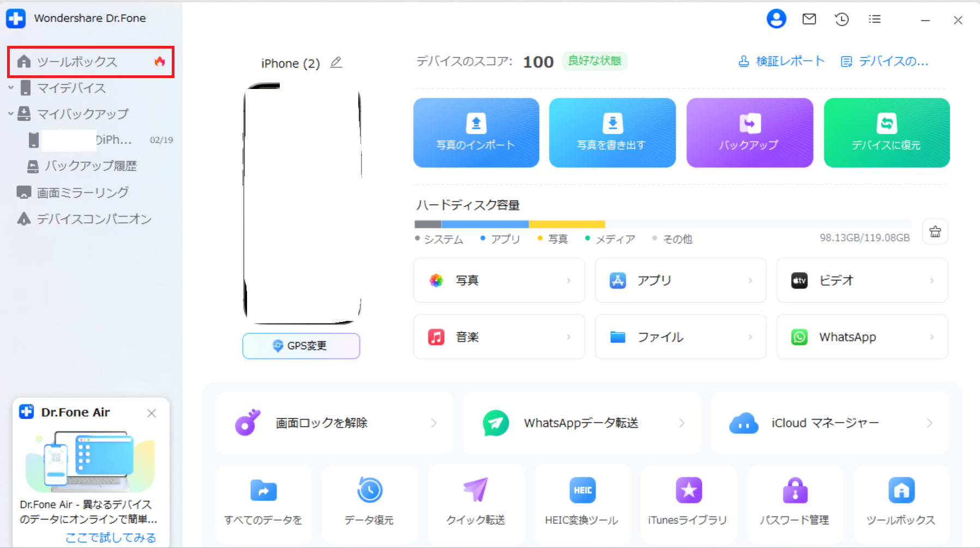This screenshot has width=980, height=548.
Task: Open the 写真 category card
Action: 499,280
